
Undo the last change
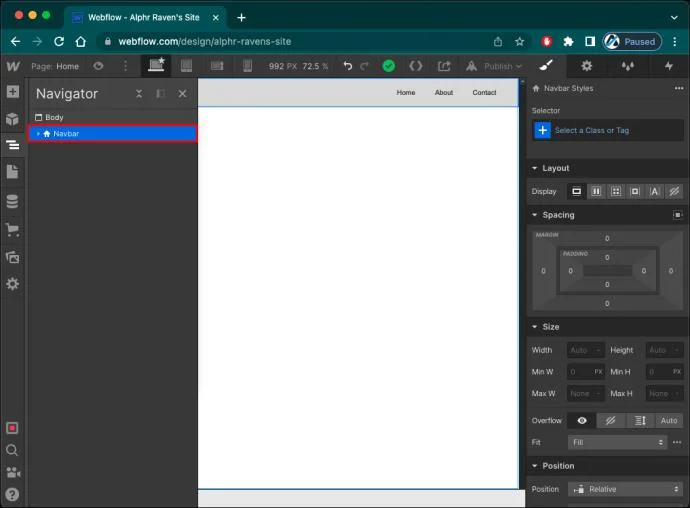click(x=348, y=66)
